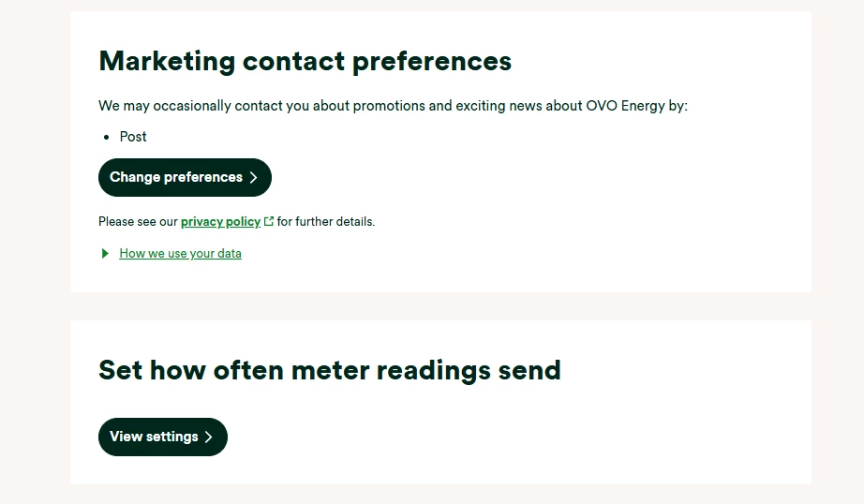This screenshot has width=864, height=504.
Task: Click the Set how often meter readings send heading
Action: [329, 370]
